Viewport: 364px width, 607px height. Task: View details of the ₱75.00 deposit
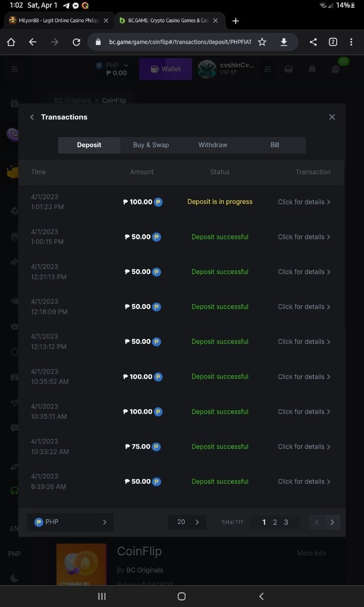(x=304, y=447)
